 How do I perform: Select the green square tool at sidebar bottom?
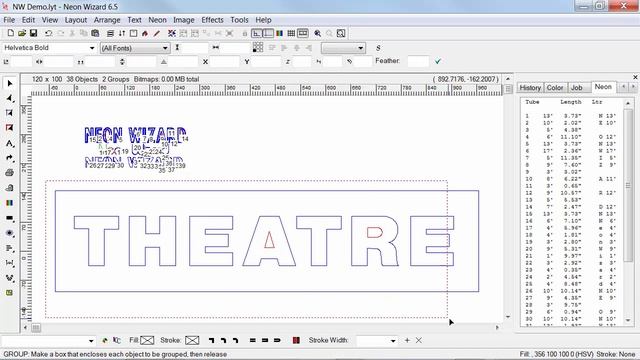coord(9,293)
